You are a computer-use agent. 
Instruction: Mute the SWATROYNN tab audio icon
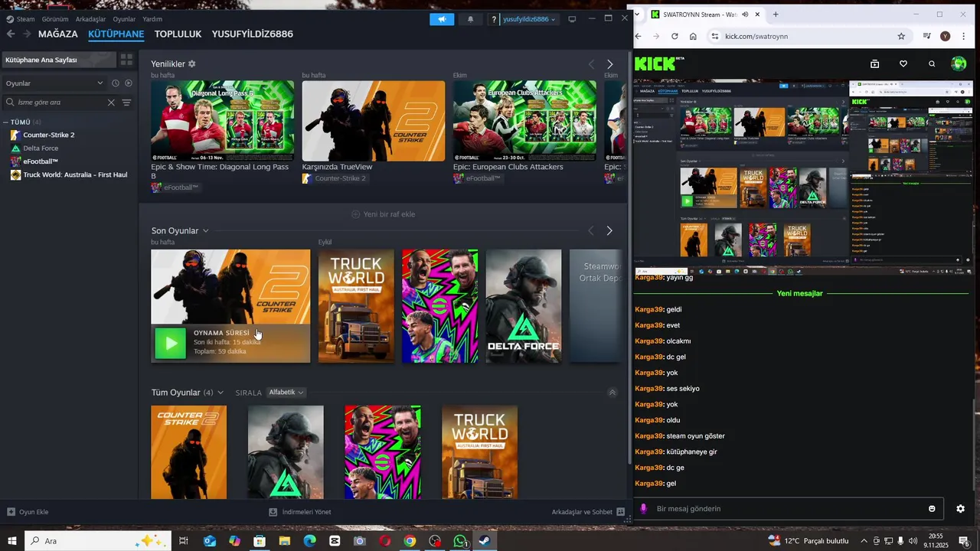(x=745, y=15)
